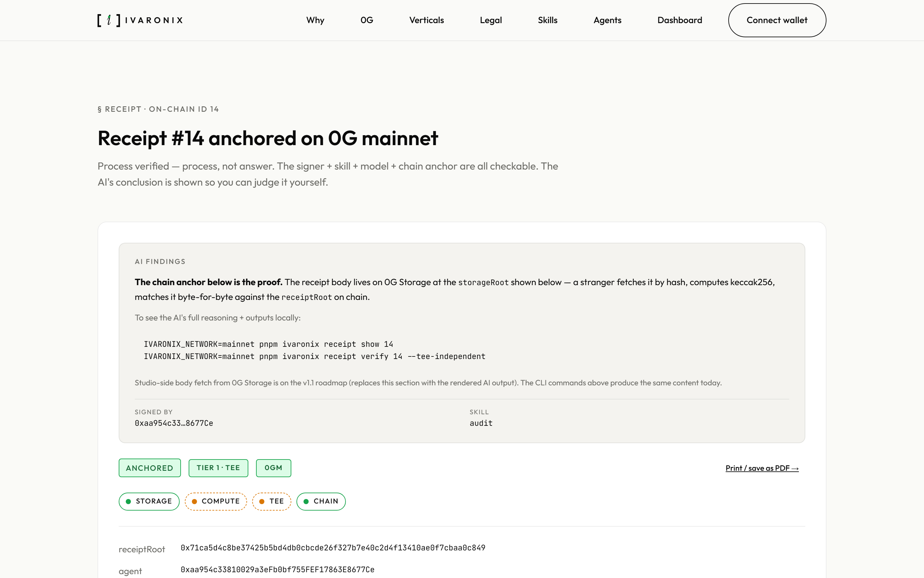
Task: Open the Why nav item
Action: click(x=315, y=20)
